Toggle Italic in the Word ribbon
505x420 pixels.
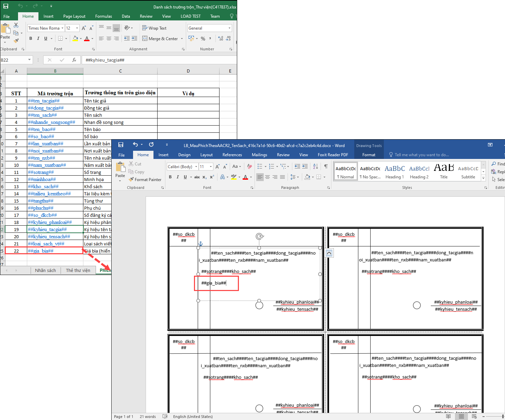[x=178, y=177]
